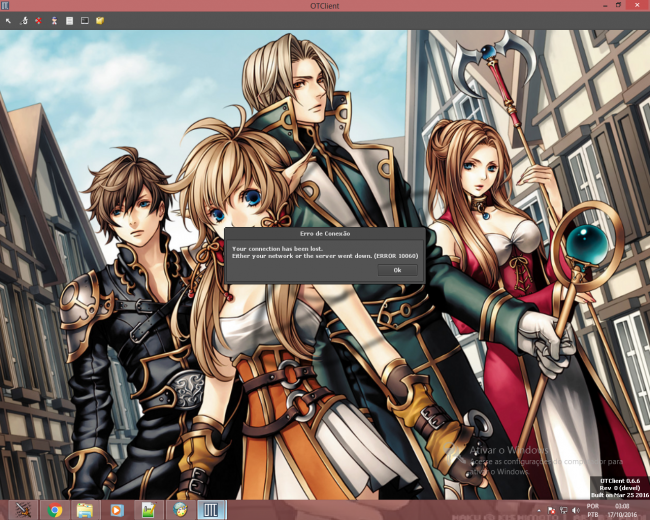
Task: Click the flag notification tray icon
Action: pos(551,510)
